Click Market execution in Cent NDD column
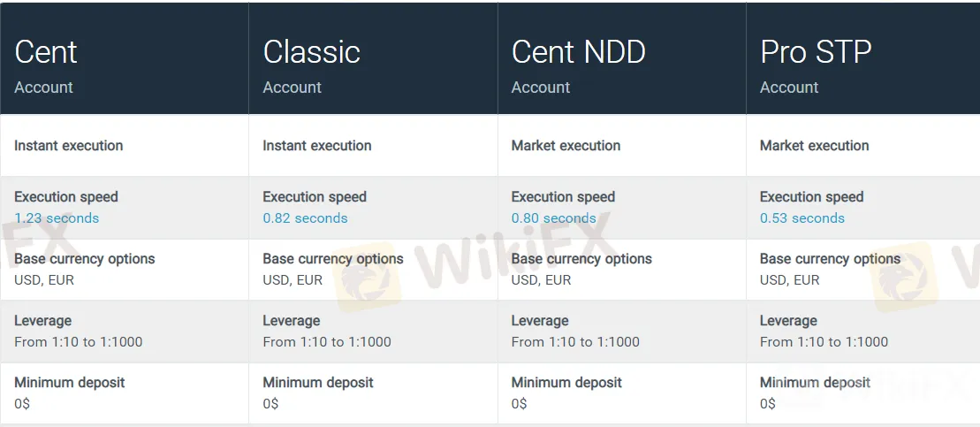Screen dimensions: 980x427 pyautogui.click(x=566, y=146)
